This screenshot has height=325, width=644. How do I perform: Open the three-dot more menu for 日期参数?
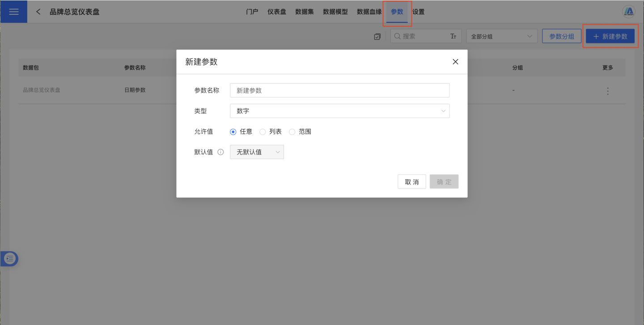607,91
